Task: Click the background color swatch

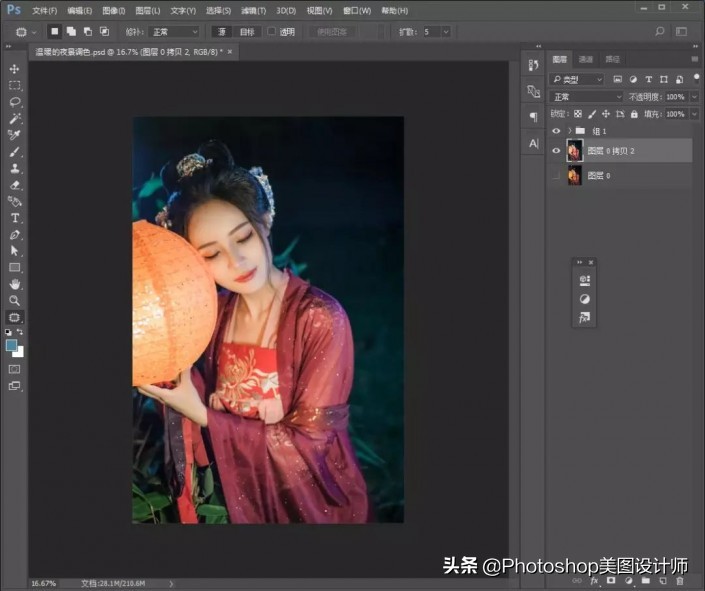Action: [20, 353]
